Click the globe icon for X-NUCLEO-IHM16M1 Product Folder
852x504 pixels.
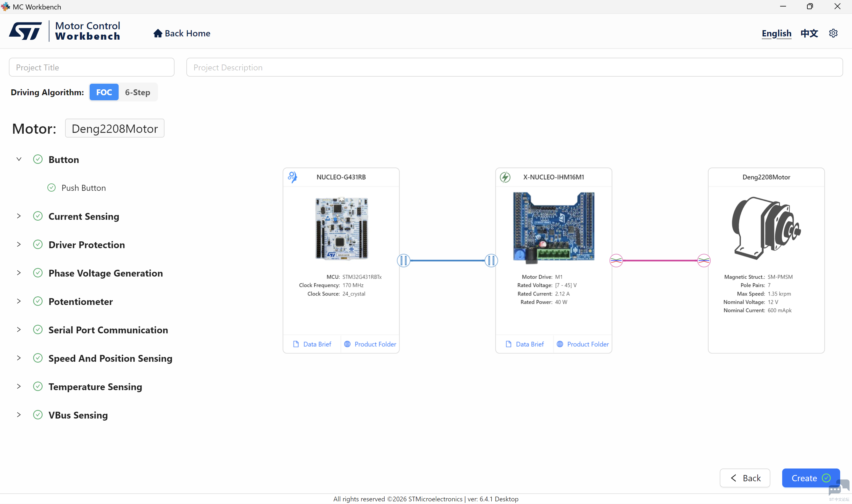point(560,344)
